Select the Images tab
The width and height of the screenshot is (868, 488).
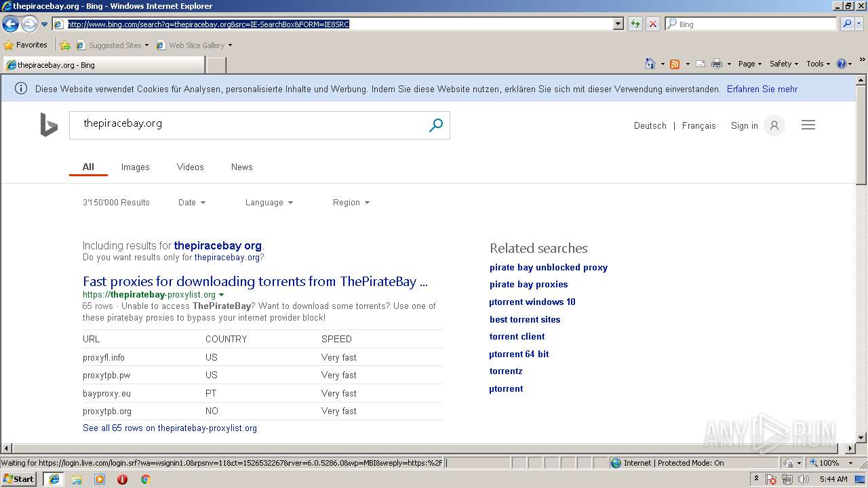[135, 167]
